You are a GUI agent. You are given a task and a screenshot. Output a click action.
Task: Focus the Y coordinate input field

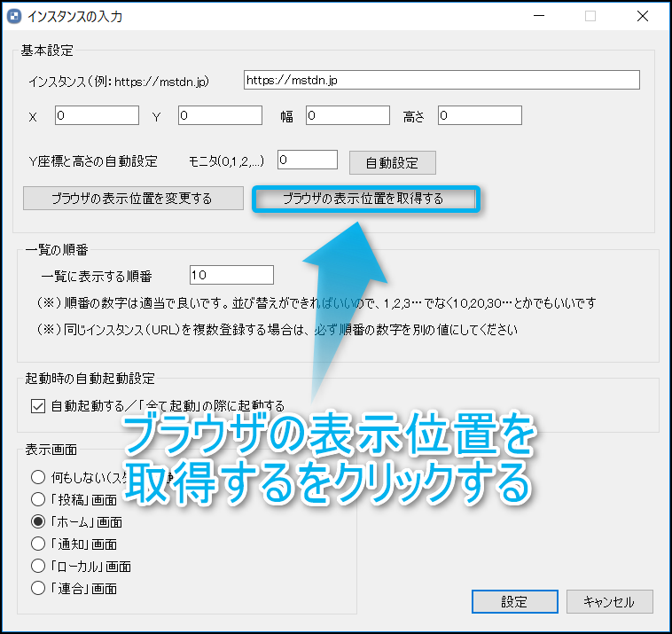point(220,115)
